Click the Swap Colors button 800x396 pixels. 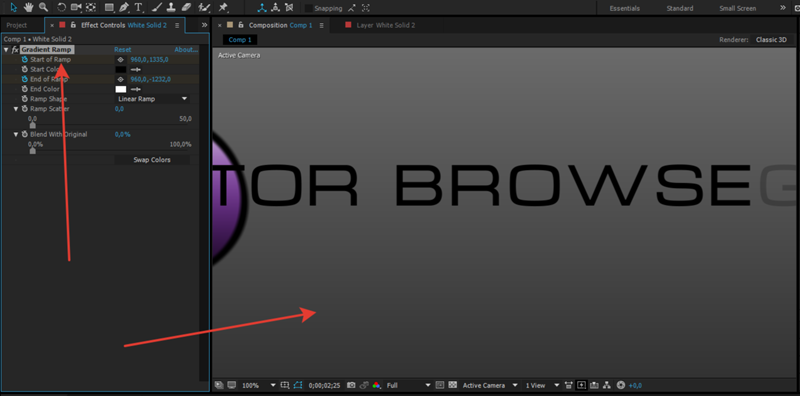(x=152, y=160)
